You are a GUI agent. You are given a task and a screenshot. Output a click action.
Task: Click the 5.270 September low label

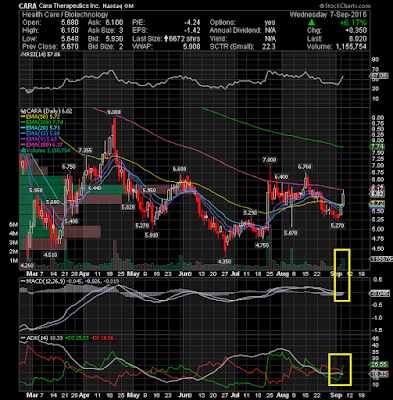[337, 226]
